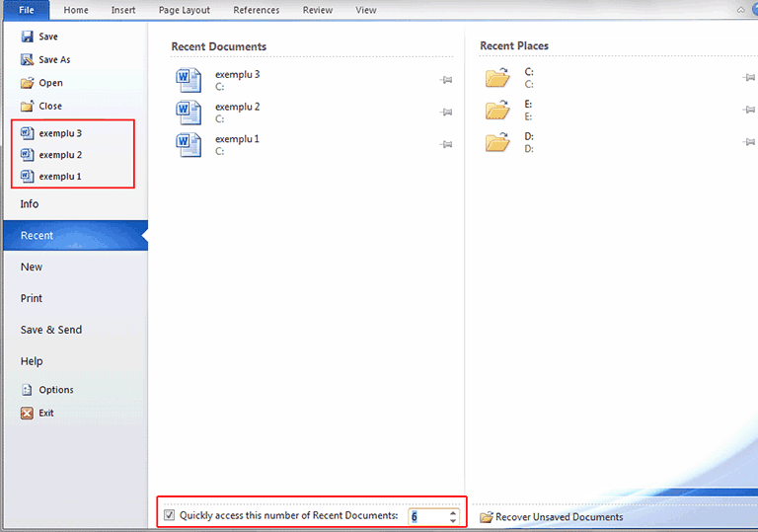Click the Save icon in sidebar
Image resolution: width=758 pixels, height=532 pixels.
[28, 37]
